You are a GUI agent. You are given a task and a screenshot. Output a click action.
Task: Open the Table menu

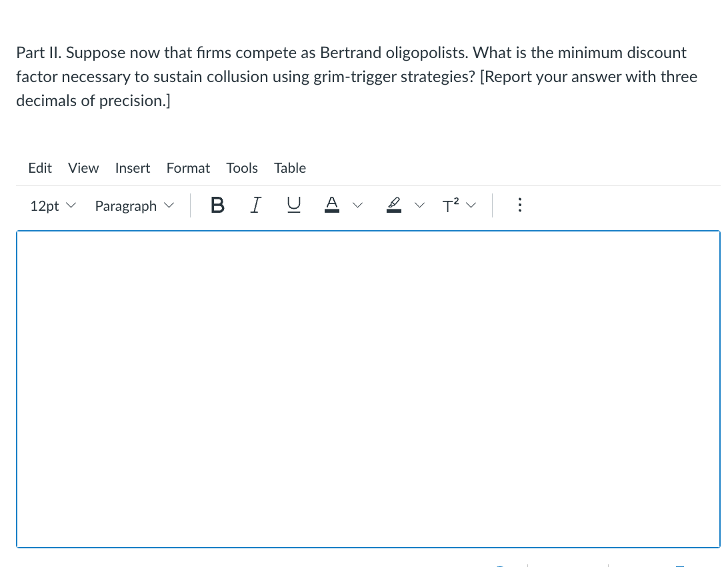pos(289,168)
